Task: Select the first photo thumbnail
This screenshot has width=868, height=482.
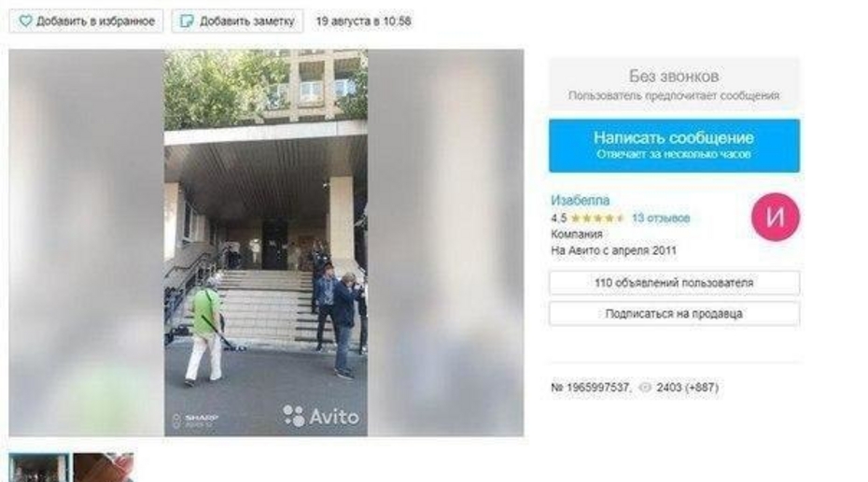Action: pos(39,468)
